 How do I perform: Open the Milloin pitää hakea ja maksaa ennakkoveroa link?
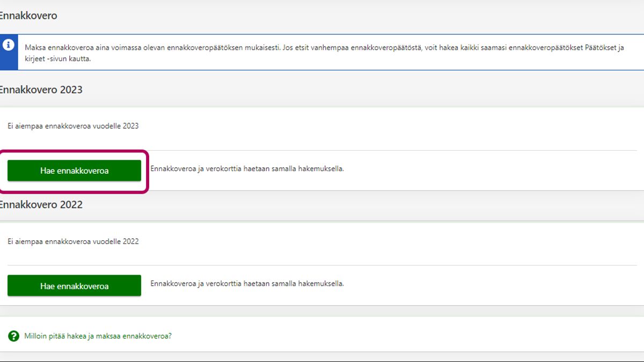coord(98,336)
